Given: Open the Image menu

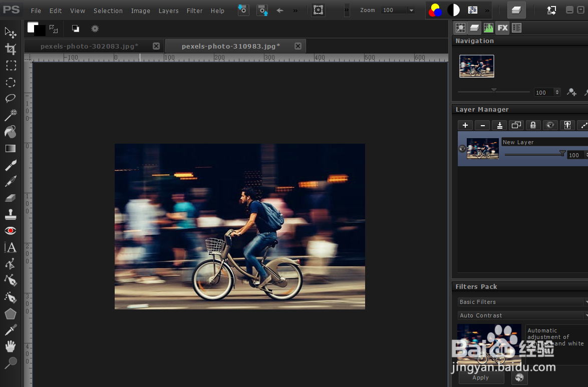Looking at the screenshot, I should click(x=141, y=11).
